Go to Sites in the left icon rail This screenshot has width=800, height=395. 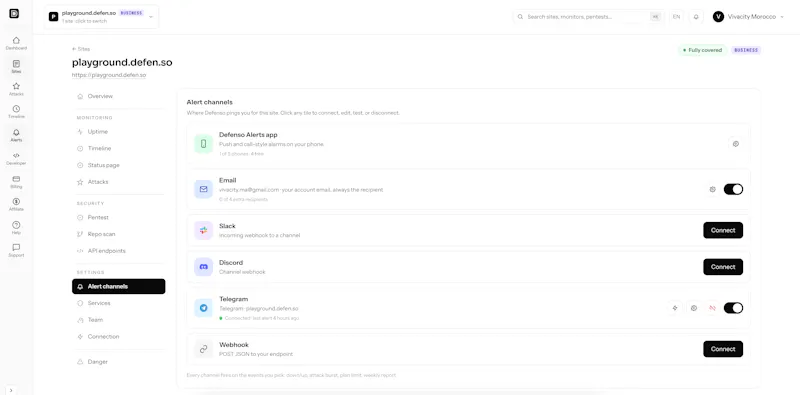coord(16,67)
